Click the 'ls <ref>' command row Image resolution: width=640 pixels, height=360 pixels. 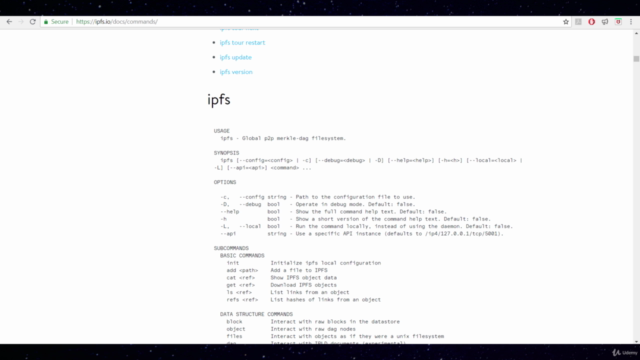(288, 292)
